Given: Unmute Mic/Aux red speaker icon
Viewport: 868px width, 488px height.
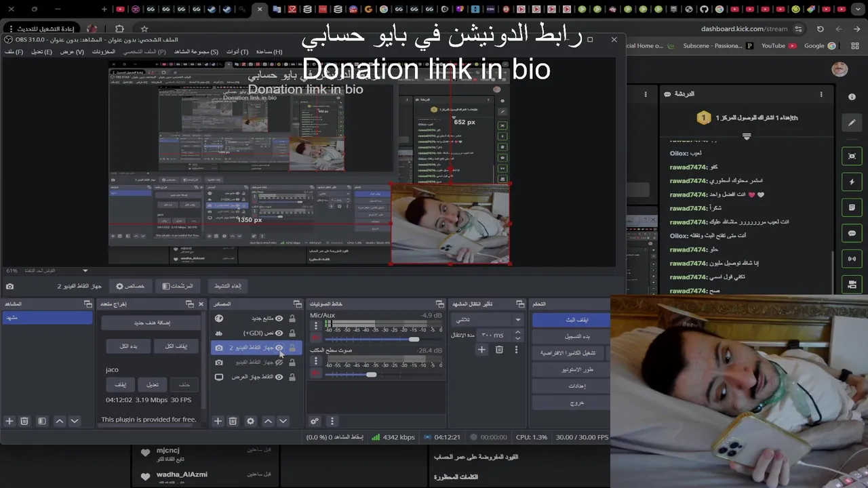Looking at the screenshot, I should (x=315, y=338).
